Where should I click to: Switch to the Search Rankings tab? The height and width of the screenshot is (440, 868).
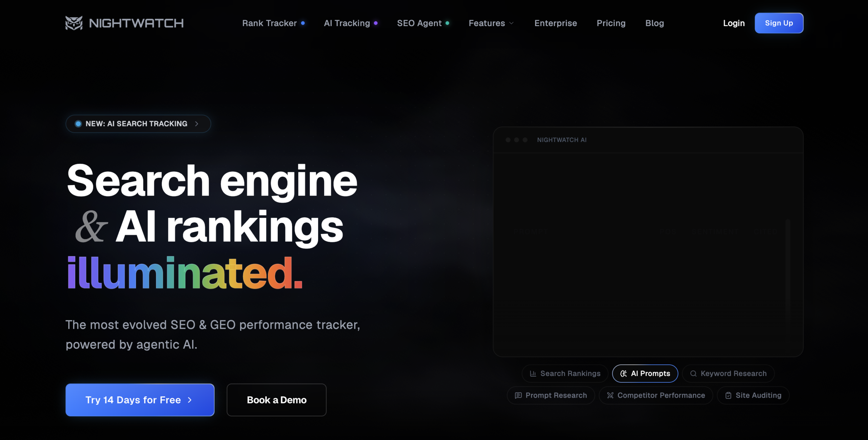pos(565,374)
